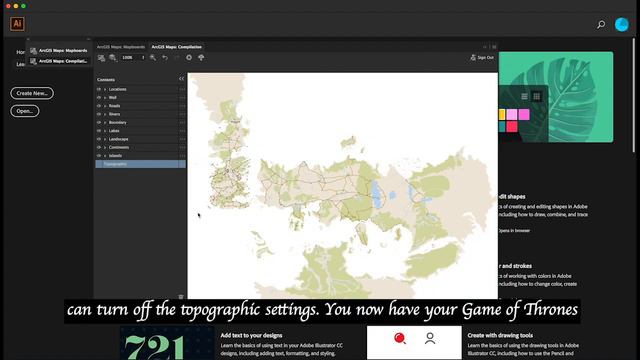This screenshot has width=640, height=360.
Task: Open the search magnifier in top bar
Action: pyautogui.click(x=601, y=24)
